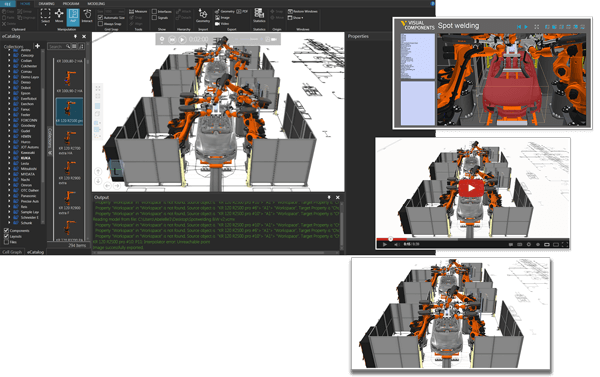Open the Cell Graph bottom tab
Image resolution: width=600 pixels, height=377 pixels.
point(12,251)
